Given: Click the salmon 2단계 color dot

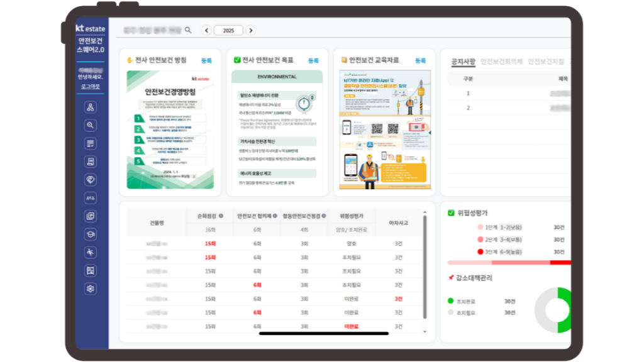Looking at the screenshot, I should tap(480, 239).
